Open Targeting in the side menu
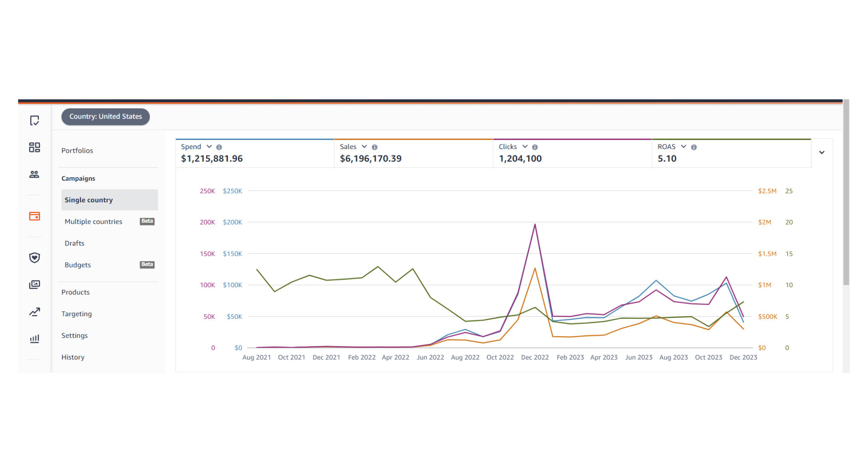Image resolution: width=868 pixels, height=472 pixels. 76,314
